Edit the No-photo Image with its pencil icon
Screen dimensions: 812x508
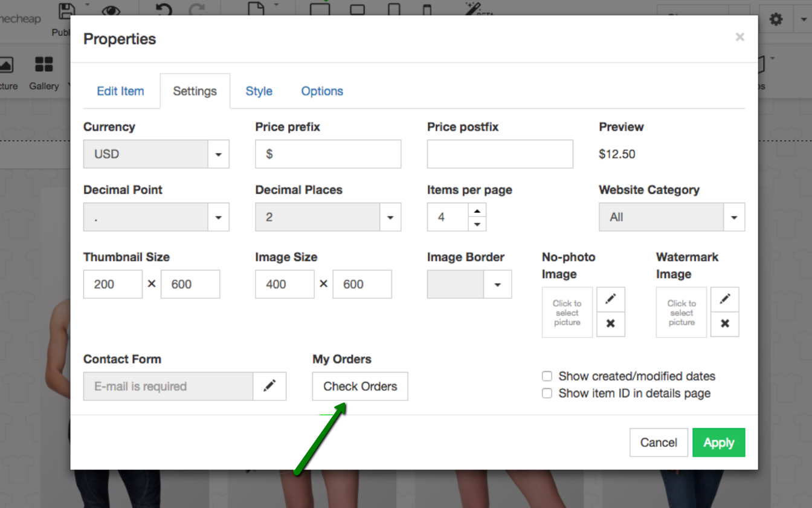point(611,299)
